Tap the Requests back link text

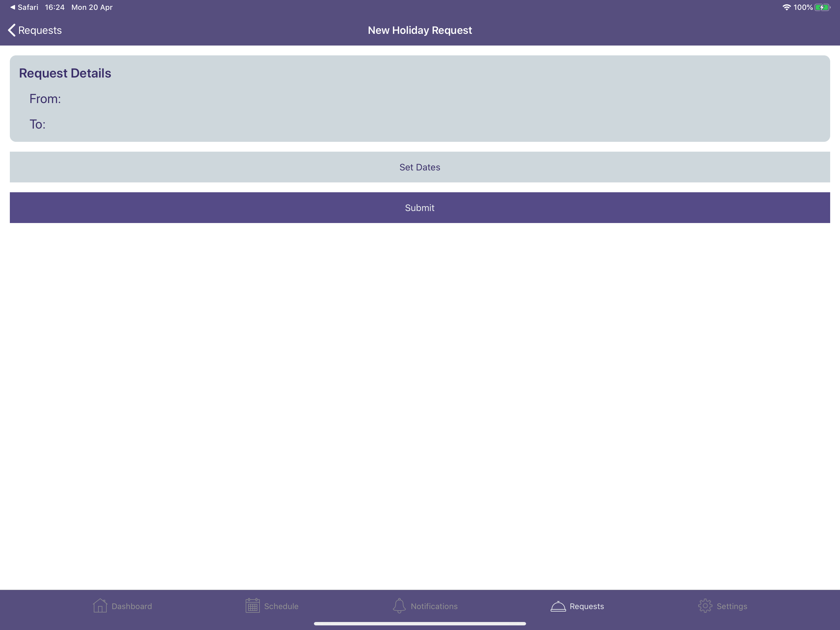click(40, 30)
